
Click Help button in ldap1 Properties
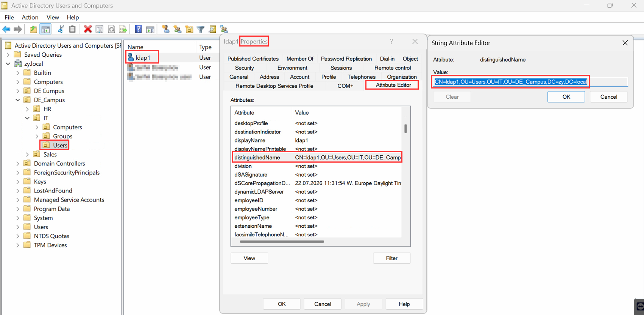click(404, 304)
